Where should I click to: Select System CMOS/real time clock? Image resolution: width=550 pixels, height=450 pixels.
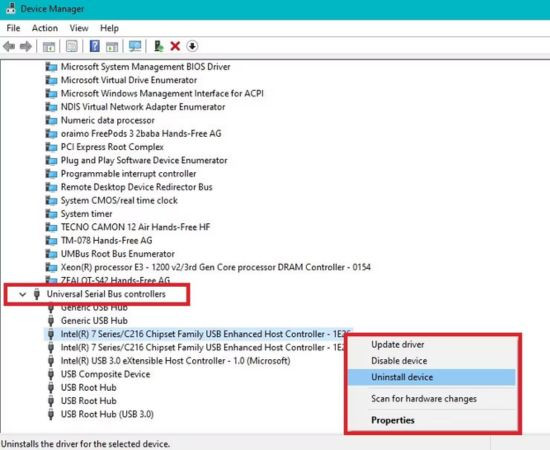(119, 200)
